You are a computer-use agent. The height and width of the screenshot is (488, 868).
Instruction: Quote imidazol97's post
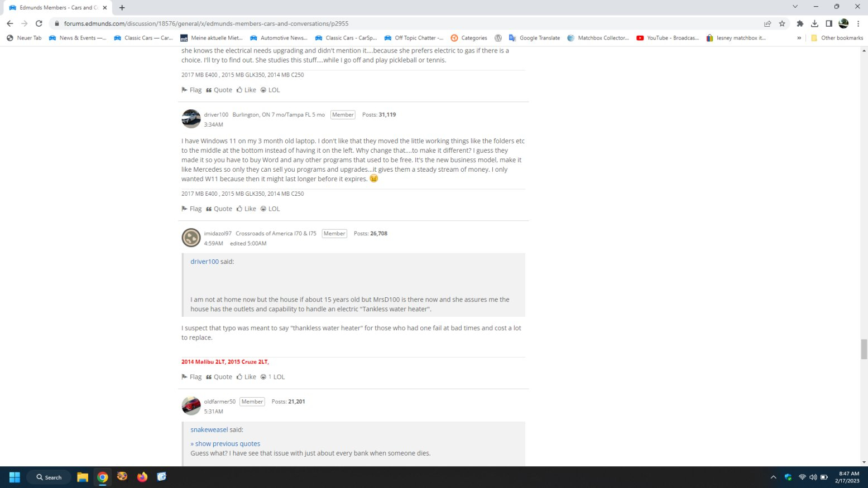(x=219, y=377)
